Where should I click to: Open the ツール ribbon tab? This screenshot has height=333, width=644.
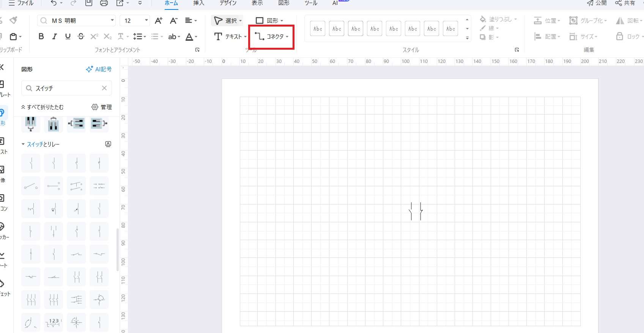point(311,3)
